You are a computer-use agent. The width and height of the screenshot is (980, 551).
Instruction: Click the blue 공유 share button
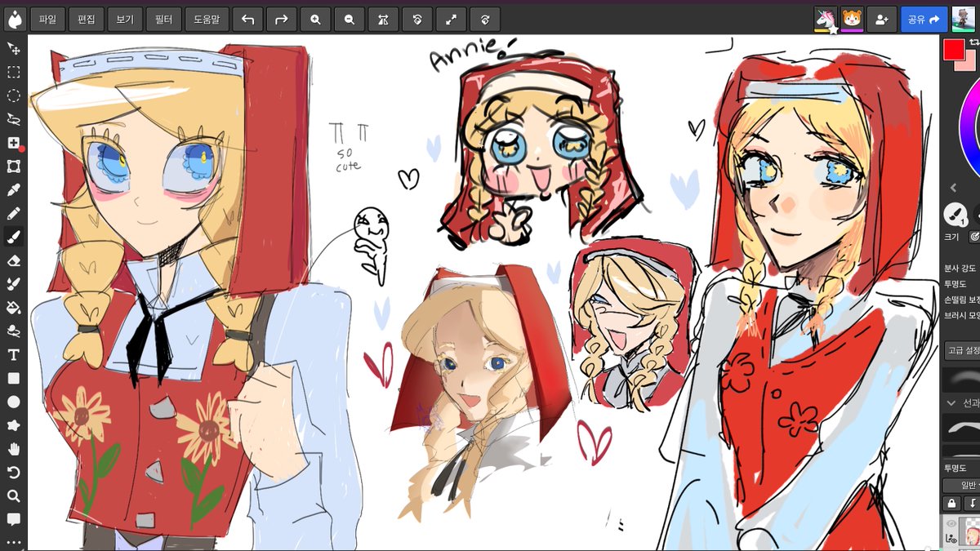[x=924, y=20]
